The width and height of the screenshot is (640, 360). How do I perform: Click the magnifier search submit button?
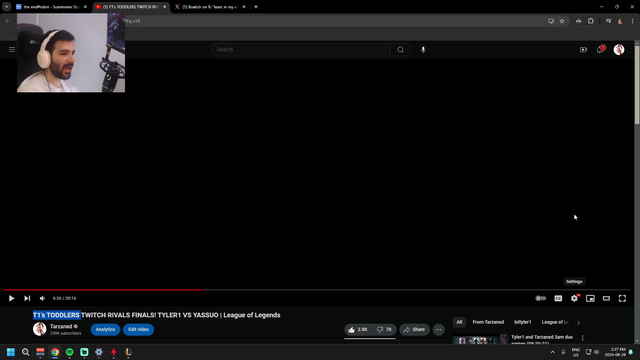(400, 49)
